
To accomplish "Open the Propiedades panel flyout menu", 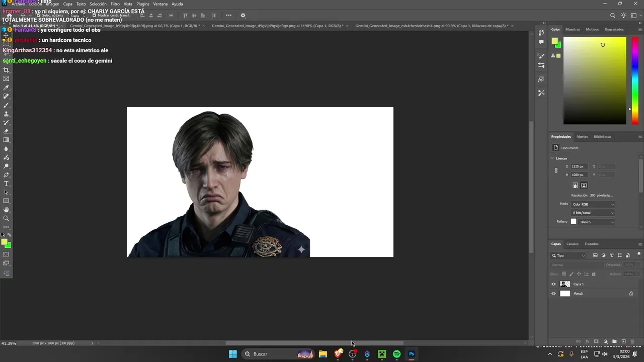I will click(x=640, y=137).
